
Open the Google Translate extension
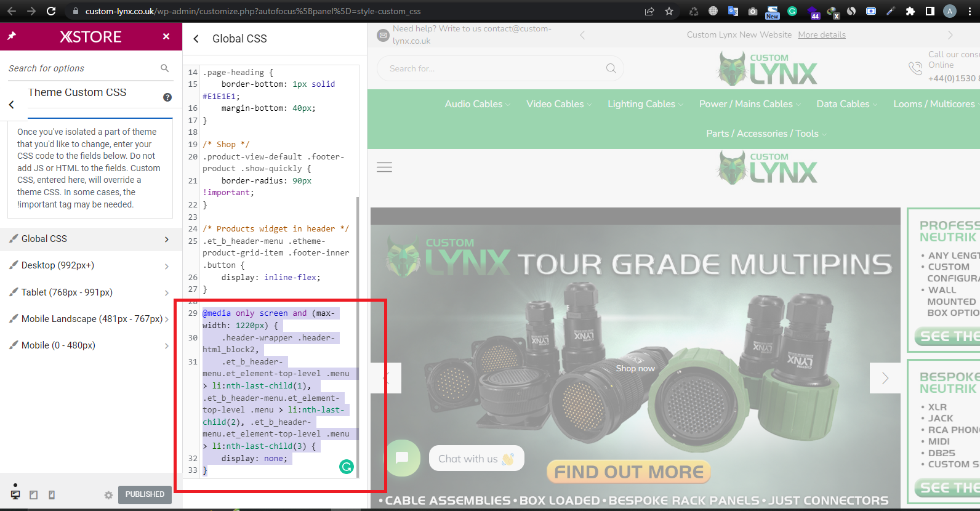(x=733, y=11)
